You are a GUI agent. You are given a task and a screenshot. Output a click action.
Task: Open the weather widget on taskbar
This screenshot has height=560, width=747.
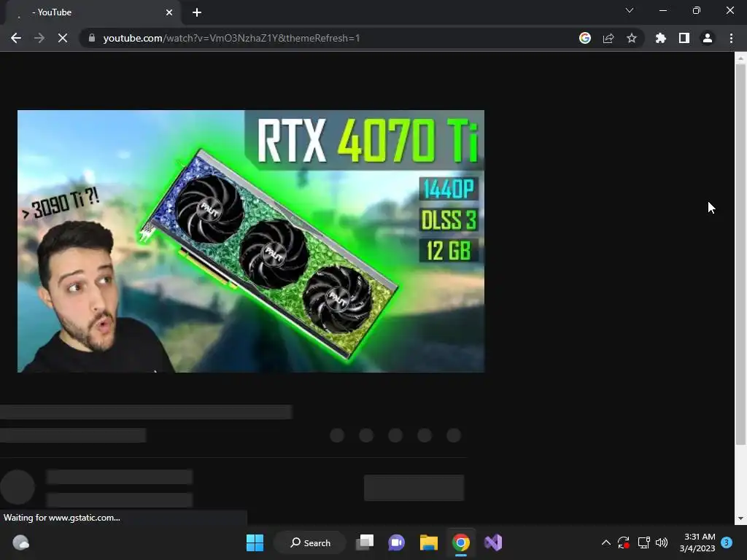20,542
